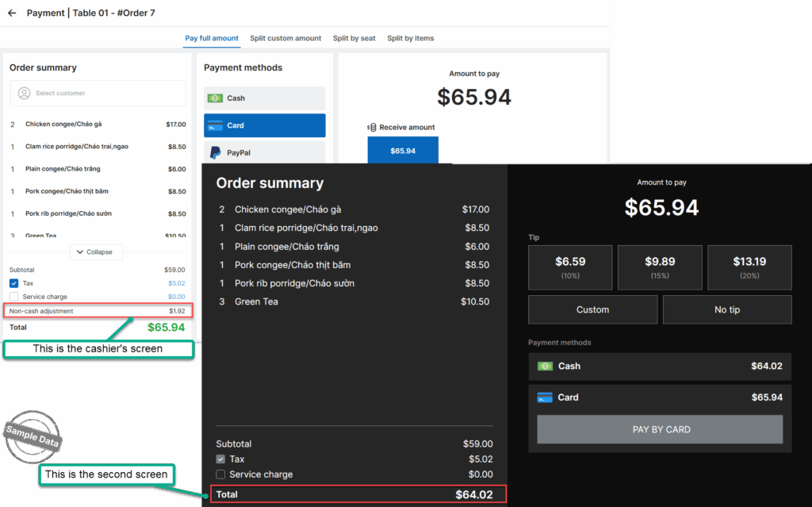Uncheck the Tax checkbox on cashier screen

coord(14,283)
